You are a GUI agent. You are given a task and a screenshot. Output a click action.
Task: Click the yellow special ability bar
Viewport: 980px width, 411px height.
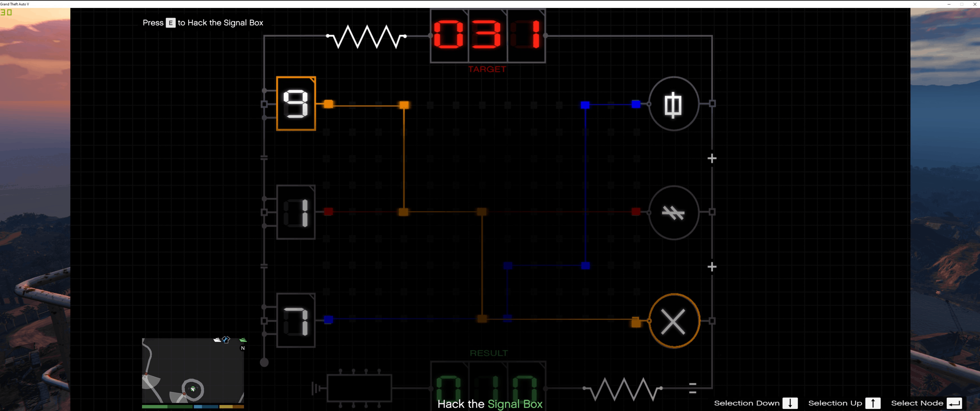[232, 406]
